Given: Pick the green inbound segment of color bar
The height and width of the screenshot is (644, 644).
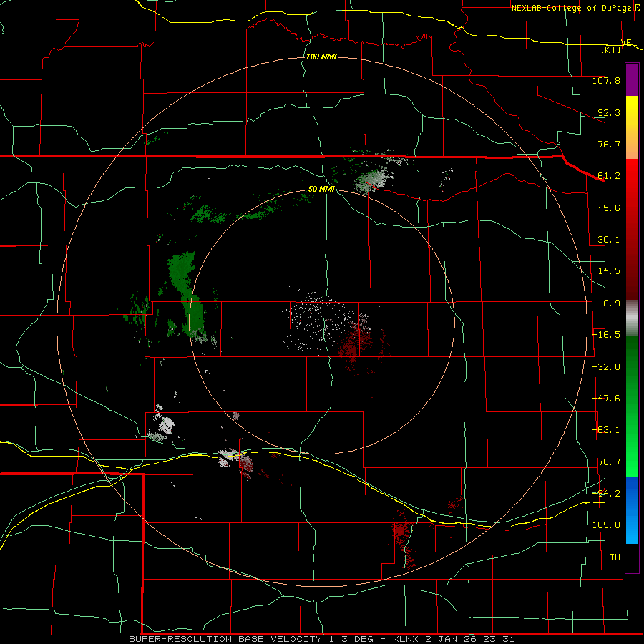Looking at the screenshot, I should 632,406.
